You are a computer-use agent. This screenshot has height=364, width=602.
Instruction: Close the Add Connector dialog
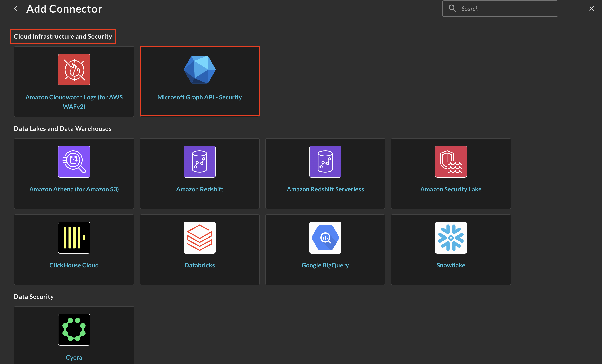coord(592,9)
